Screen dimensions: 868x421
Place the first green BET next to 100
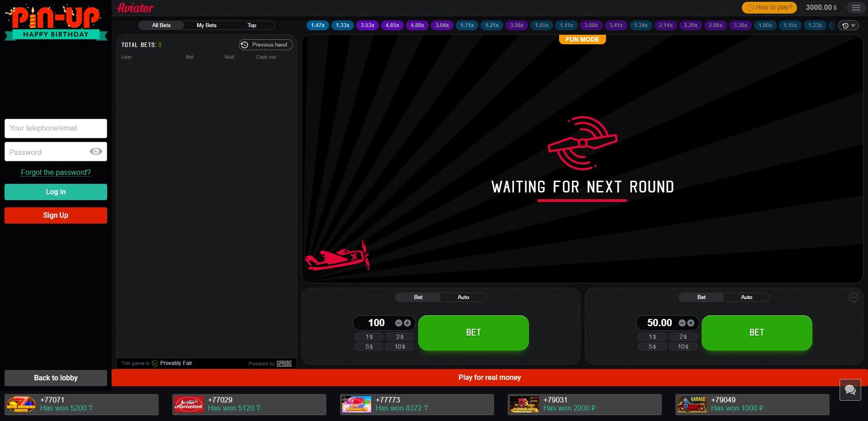click(473, 333)
